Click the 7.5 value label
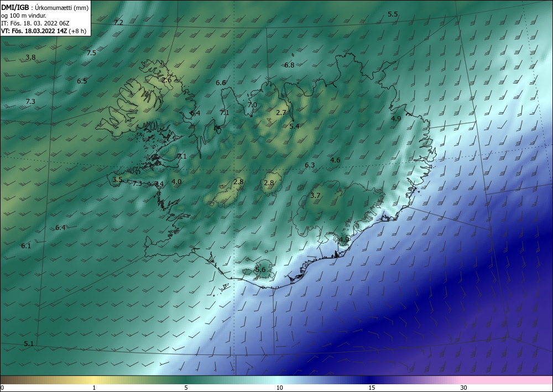This screenshot has width=553, height=392. click(91, 53)
